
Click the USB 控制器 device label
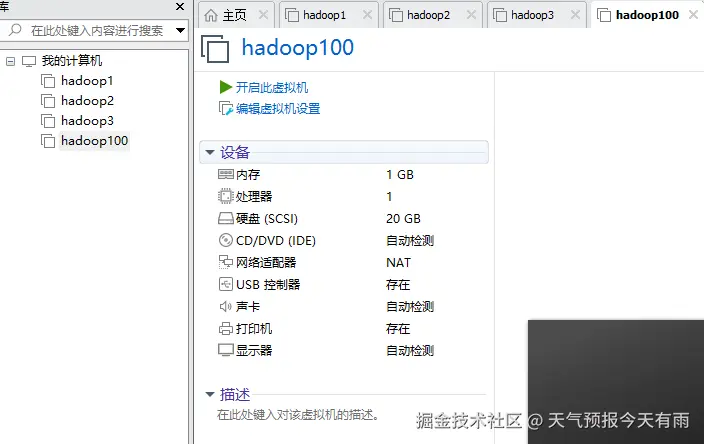(268, 285)
